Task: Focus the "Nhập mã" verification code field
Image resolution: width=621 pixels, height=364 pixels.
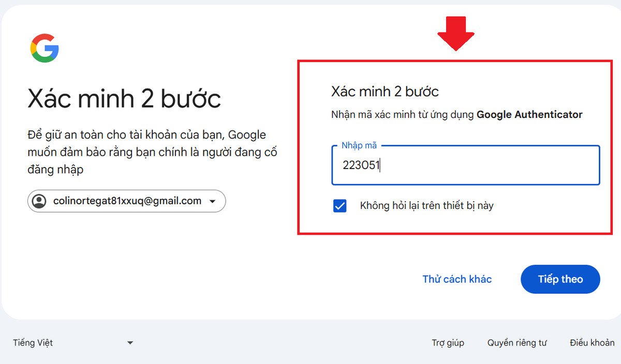Action: (466, 165)
